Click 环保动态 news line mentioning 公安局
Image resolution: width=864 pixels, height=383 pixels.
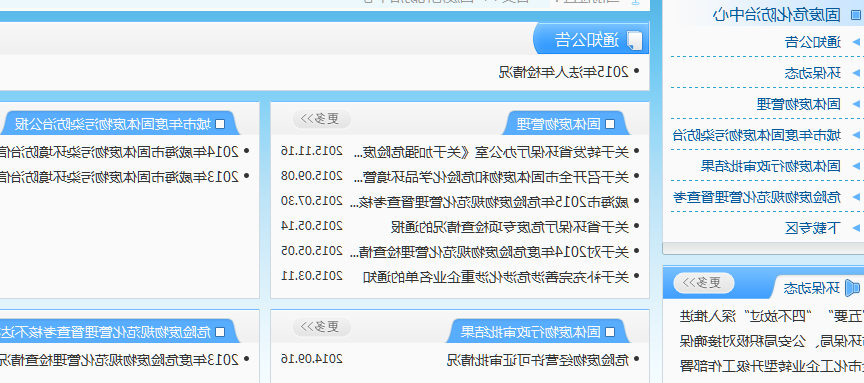[x=771, y=341]
